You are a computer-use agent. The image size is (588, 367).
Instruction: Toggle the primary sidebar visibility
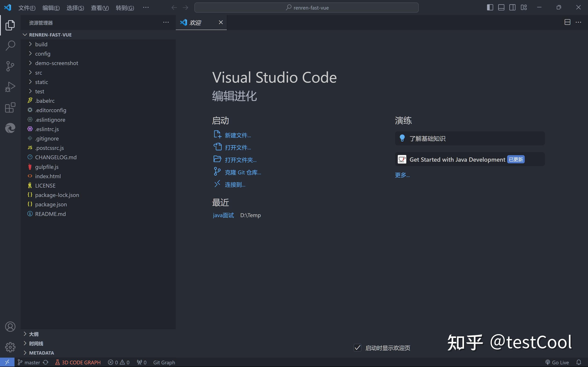point(490,8)
